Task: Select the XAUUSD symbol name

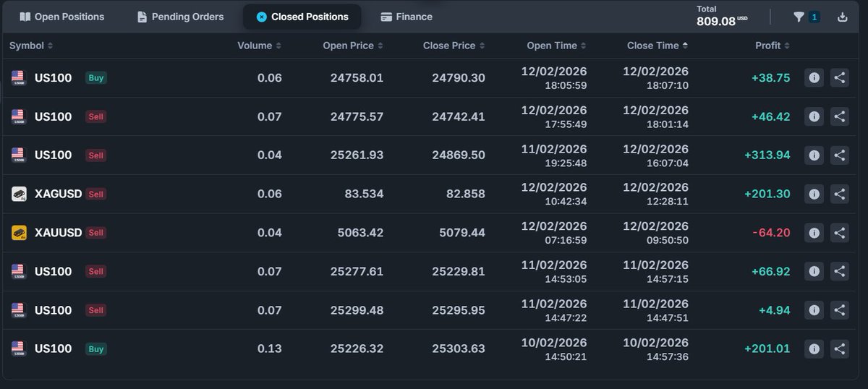Action: [x=58, y=233]
